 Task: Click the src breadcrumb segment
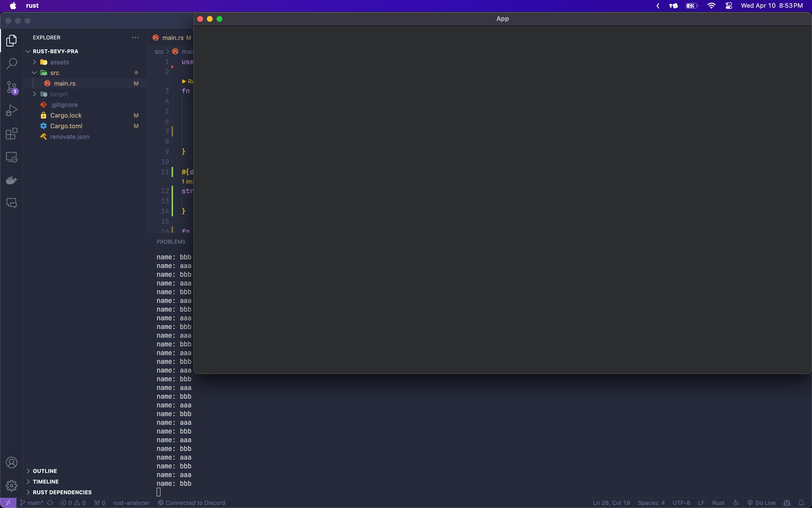tap(159, 51)
